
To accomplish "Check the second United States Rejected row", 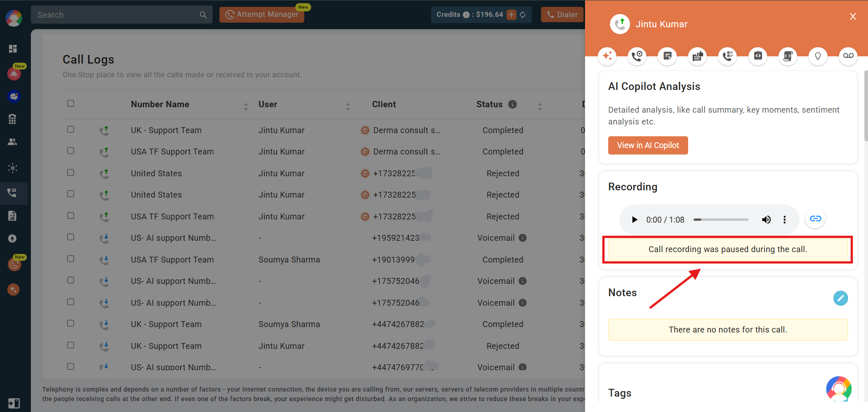I will pos(70,194).
